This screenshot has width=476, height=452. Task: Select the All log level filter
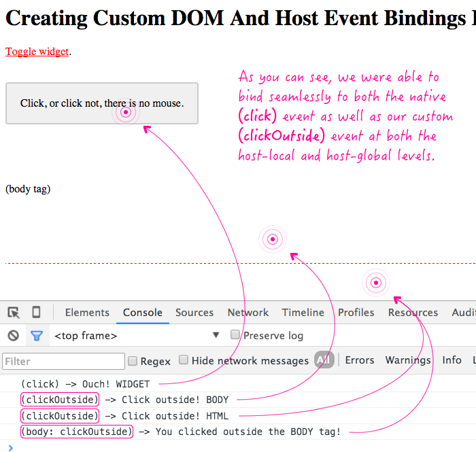324,360
